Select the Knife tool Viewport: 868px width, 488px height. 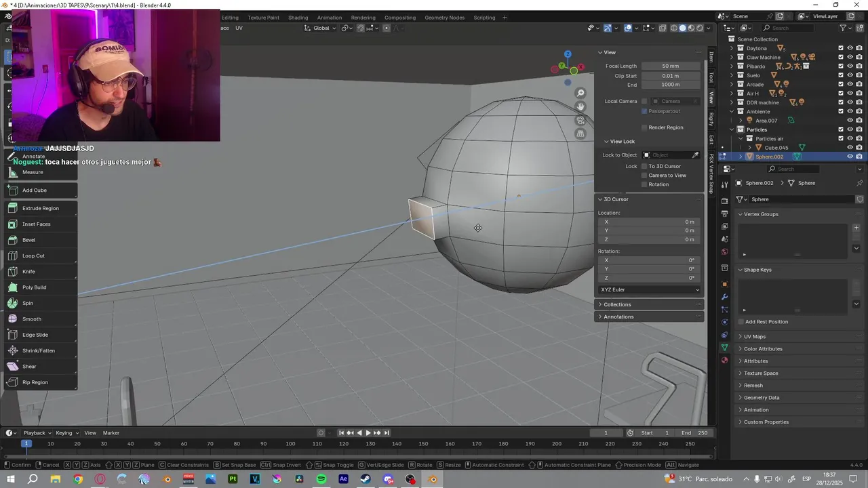pyautogui.click(x=40, y=272)
